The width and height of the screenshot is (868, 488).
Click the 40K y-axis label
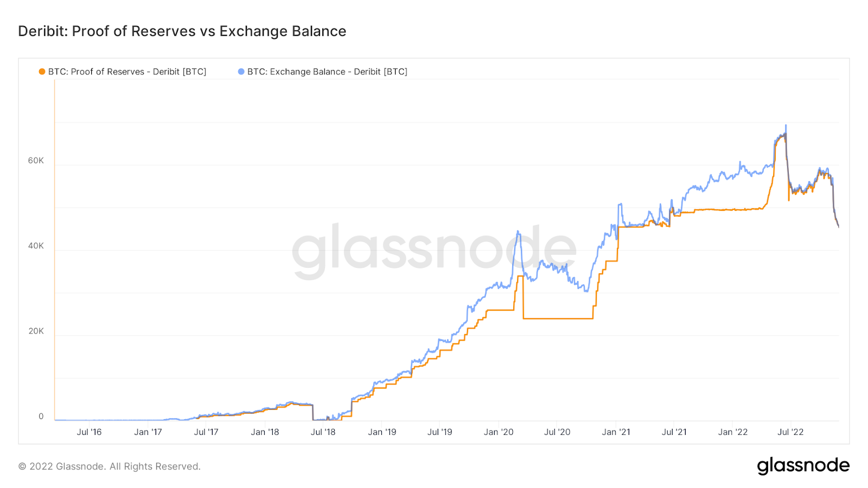point(36,246)
